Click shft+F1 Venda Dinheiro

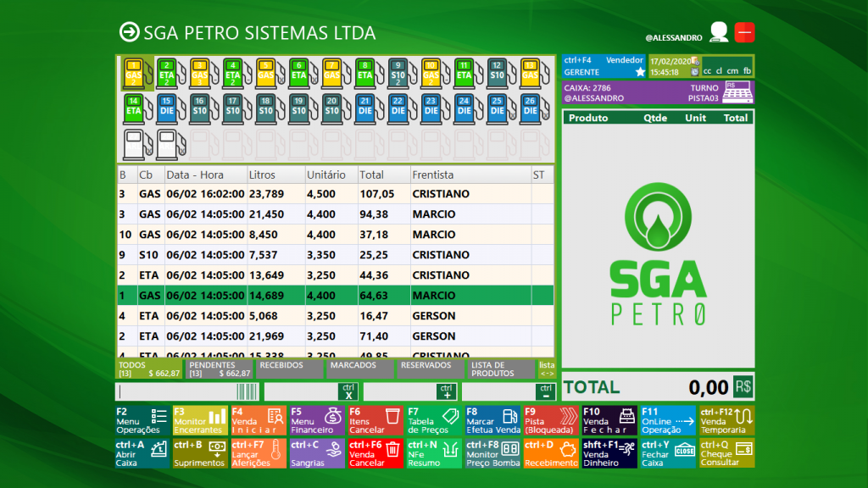(x=609, y=454)
